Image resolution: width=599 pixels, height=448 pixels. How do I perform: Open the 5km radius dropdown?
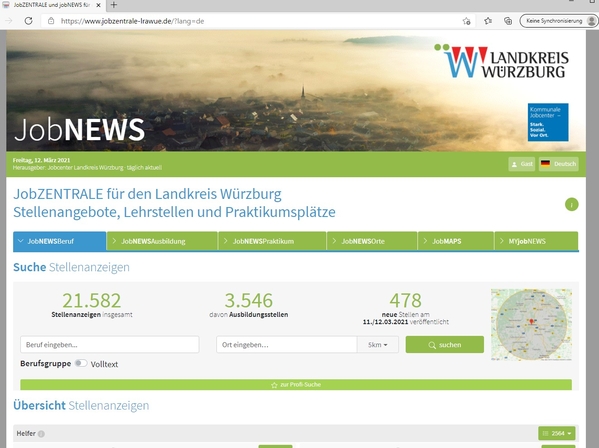tap(378, 344)
